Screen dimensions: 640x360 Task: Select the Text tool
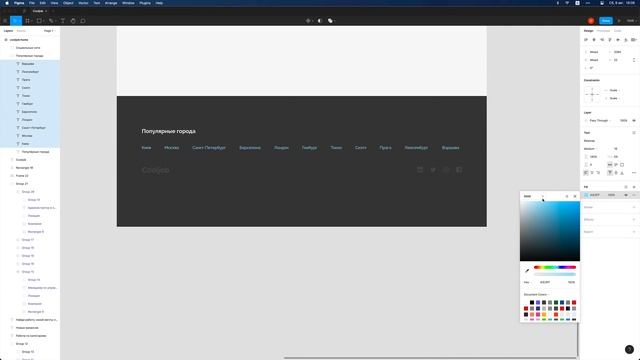63,21
